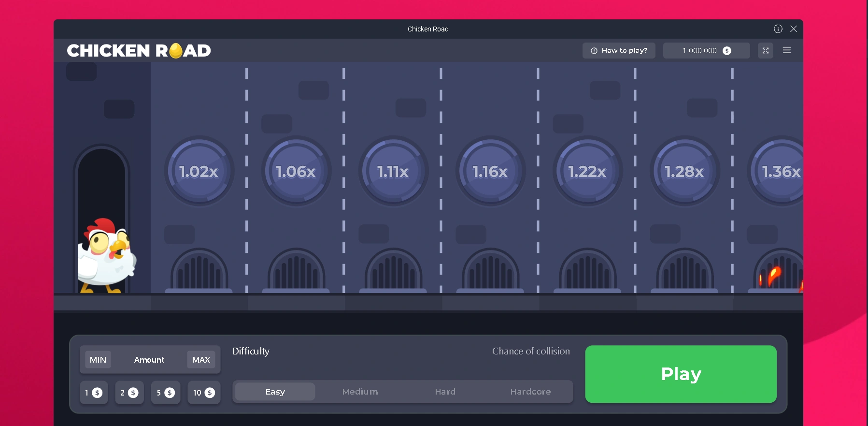The width and height of the screenshot is (868, 426).
Task: Choose the 10 dollar bet preset
Action: click(x=203, y=393)
